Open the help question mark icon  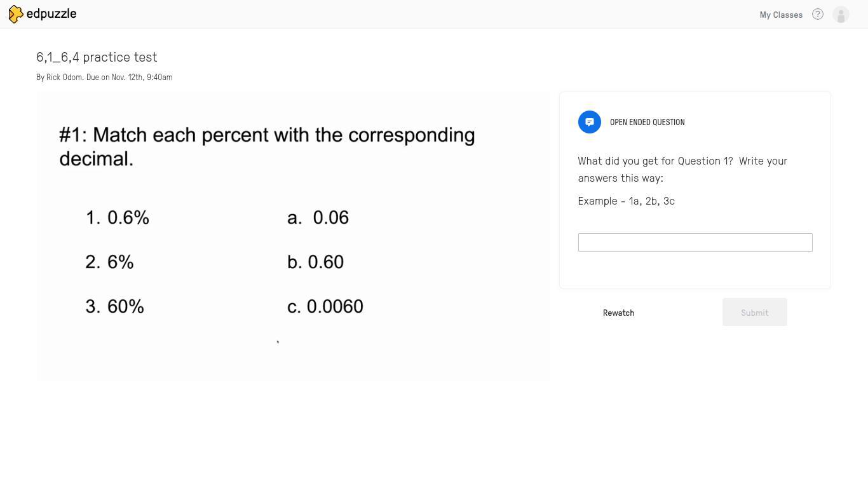tap(818, 14)
